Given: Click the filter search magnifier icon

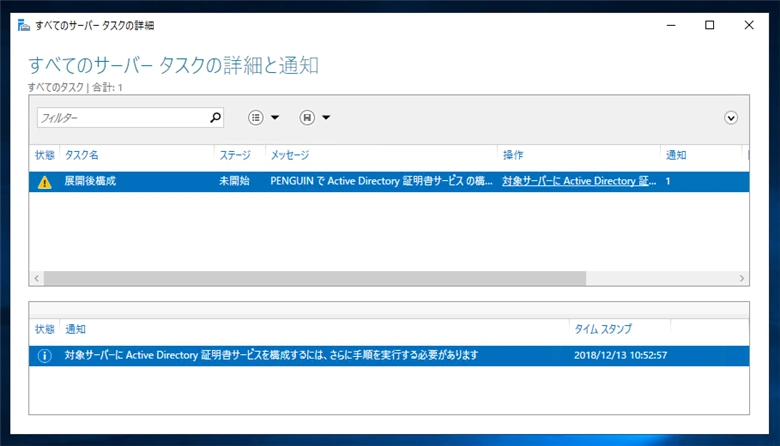Looking at the screenshot, I should pos(215,118).
